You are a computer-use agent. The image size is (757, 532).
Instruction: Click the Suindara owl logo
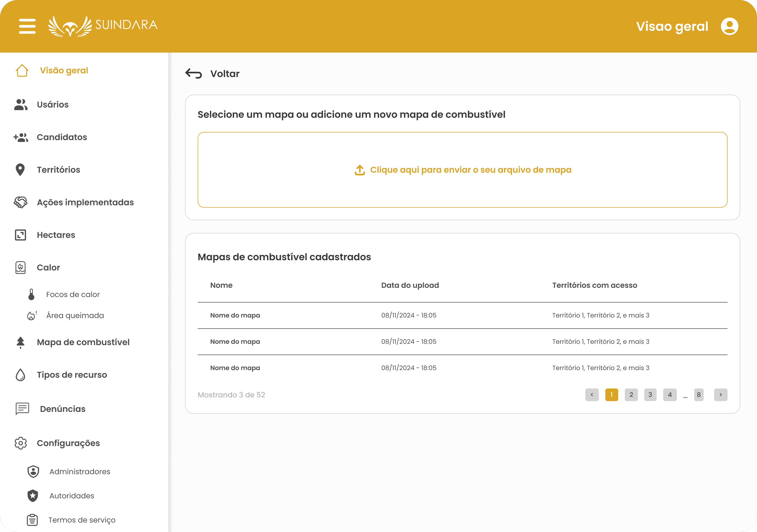(x=103, y=26)
